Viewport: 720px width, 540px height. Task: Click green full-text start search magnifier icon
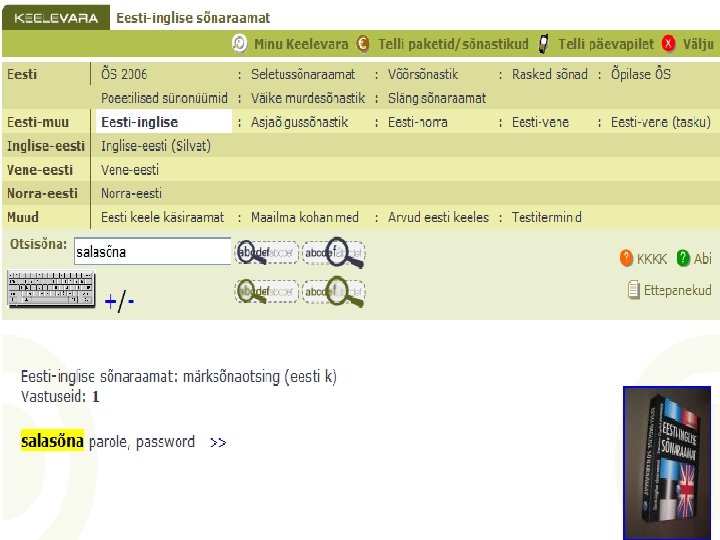point(266,292)
